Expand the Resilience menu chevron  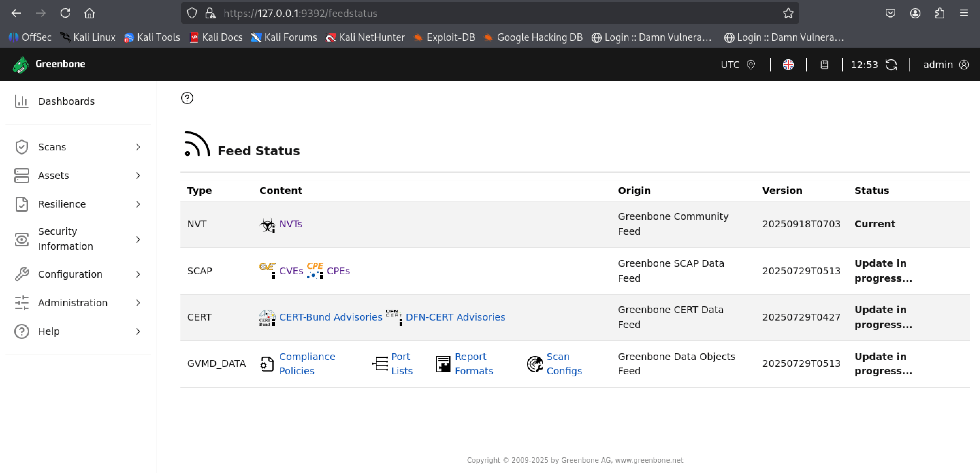(138, 204)
